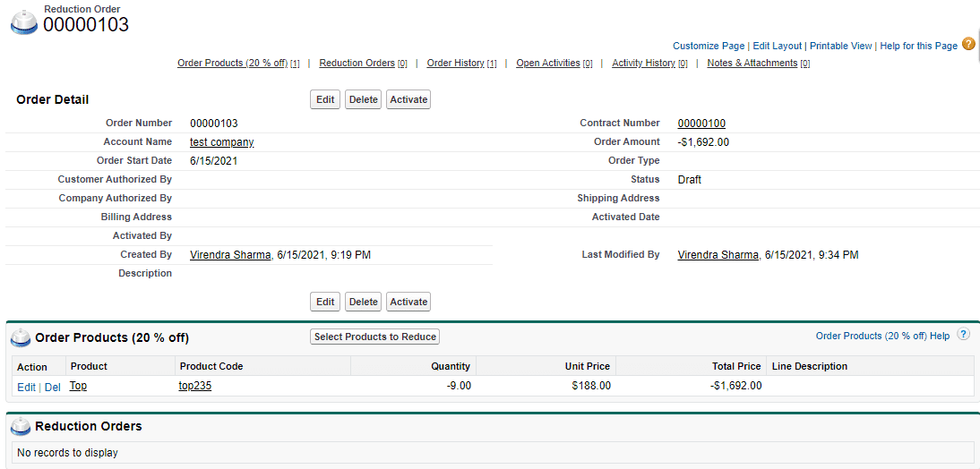Click Edit action for the Top product row
The height and width of the screenshot is (469, 980).
point(26,388)
